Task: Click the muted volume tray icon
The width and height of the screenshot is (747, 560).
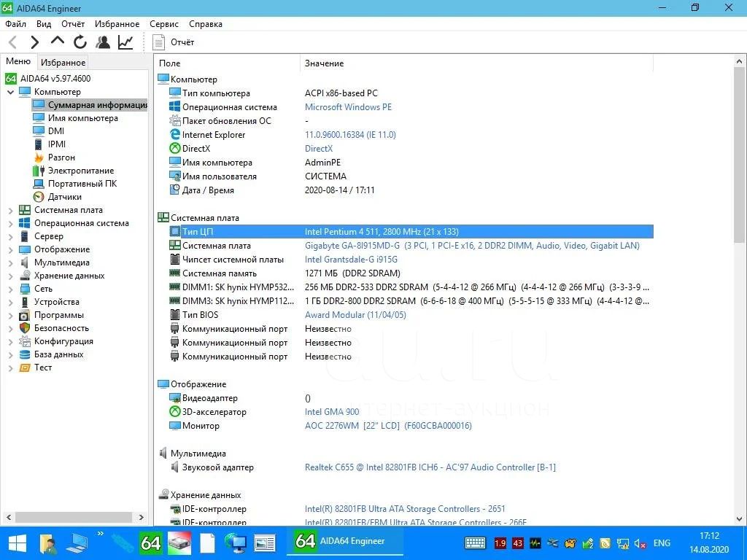Action: coord(640,543)
